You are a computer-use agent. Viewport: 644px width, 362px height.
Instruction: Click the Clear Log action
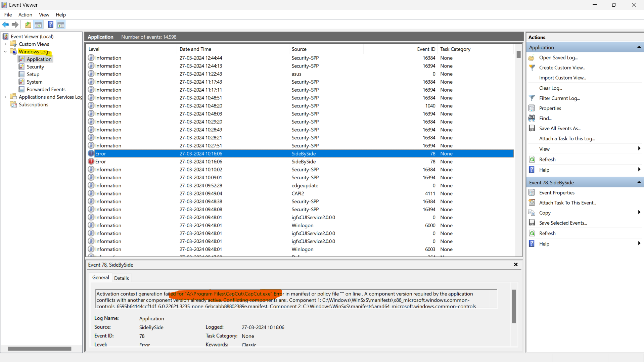[x=551, y=88]
